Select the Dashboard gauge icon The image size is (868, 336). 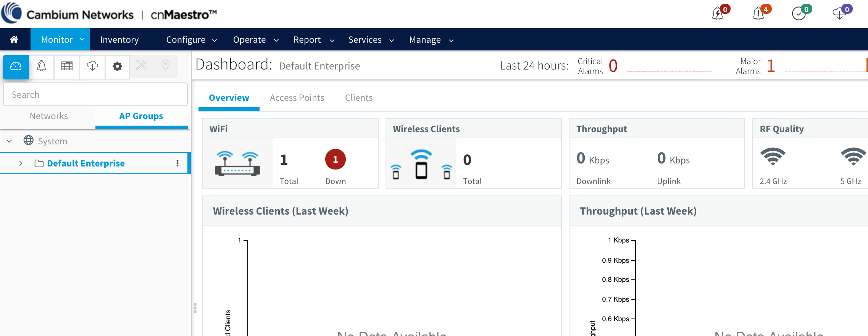(x=16, y=66)
